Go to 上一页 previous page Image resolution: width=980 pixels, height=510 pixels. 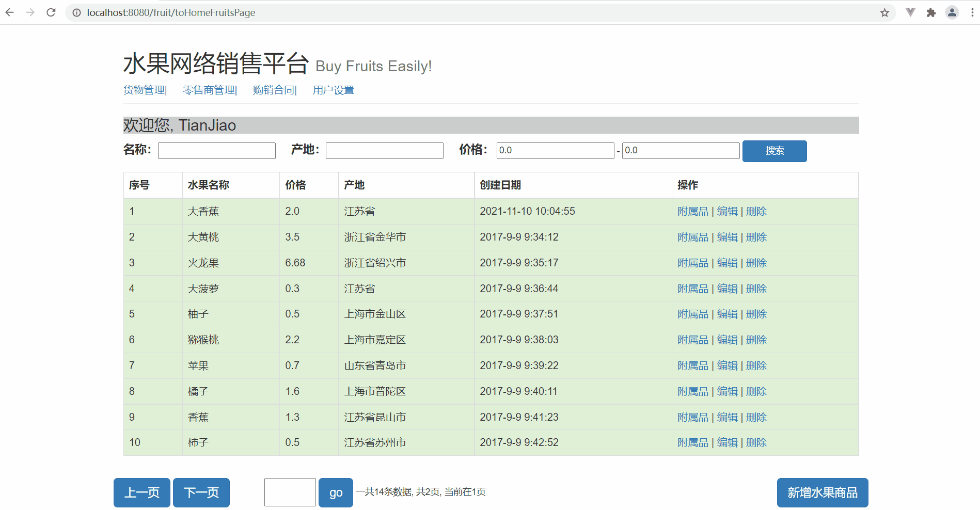coord(142,492)
